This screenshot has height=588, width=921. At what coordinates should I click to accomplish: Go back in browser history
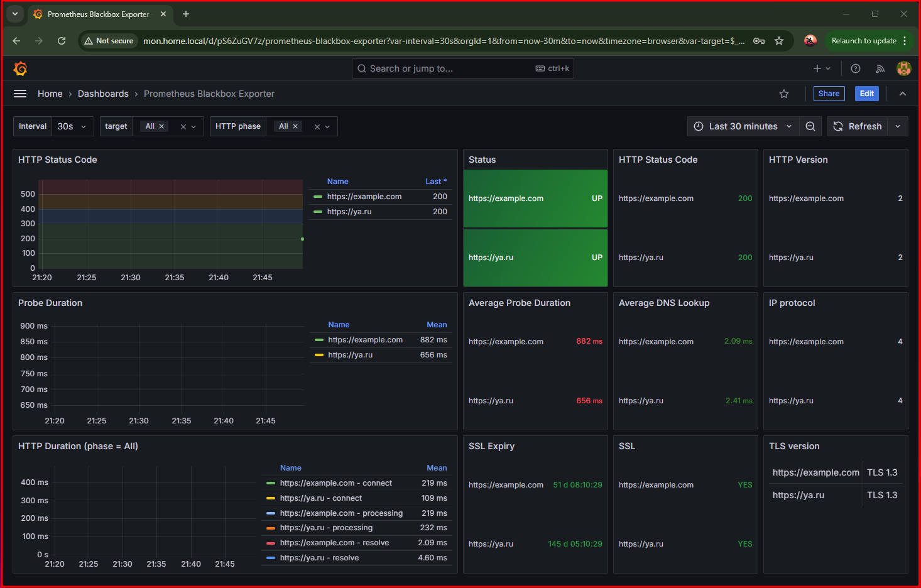coord(16,41)
